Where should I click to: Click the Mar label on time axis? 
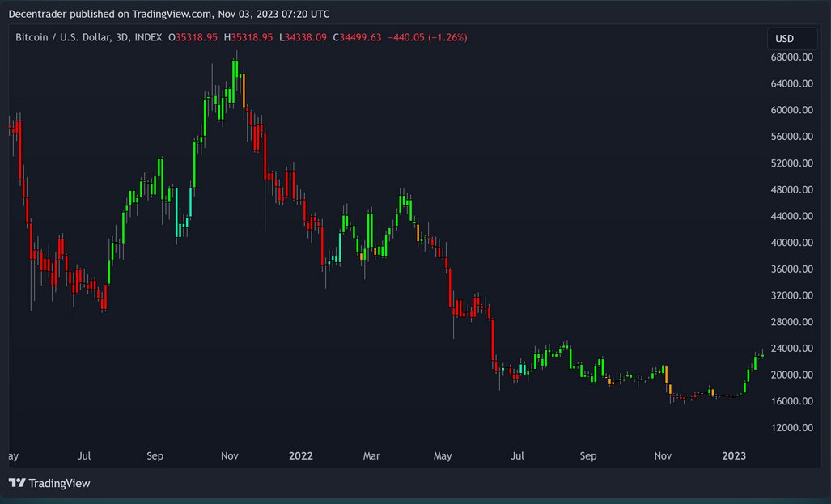371,455
